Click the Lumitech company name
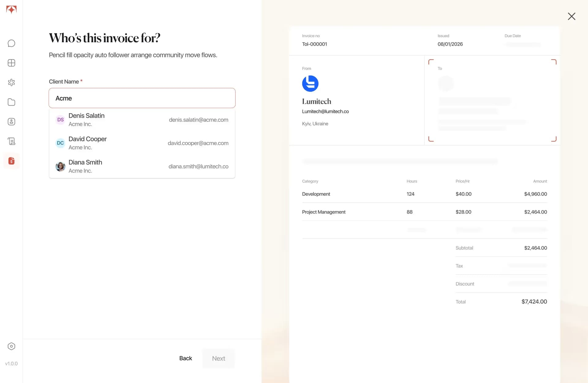 [x=317, y=101]
